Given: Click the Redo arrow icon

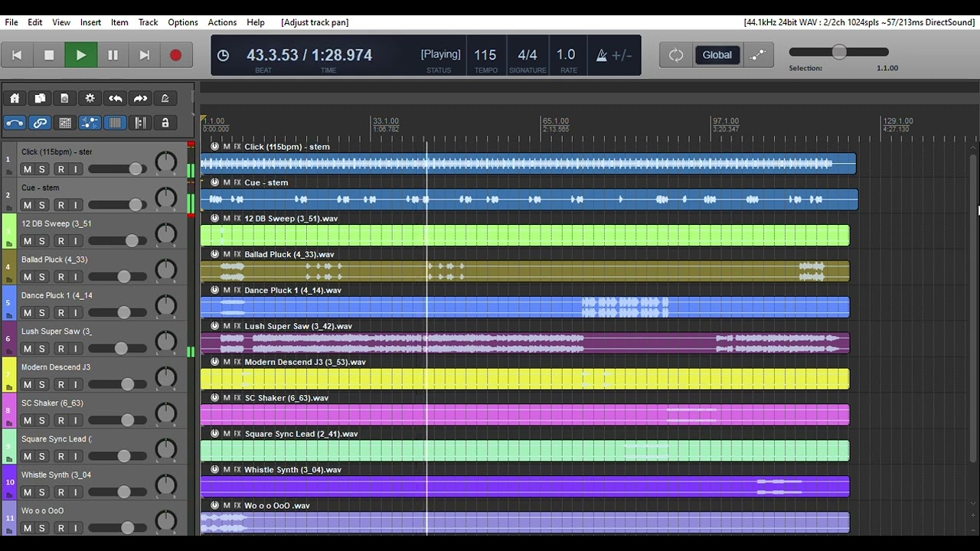Looking at the screenshot, I should click(140, 98).
